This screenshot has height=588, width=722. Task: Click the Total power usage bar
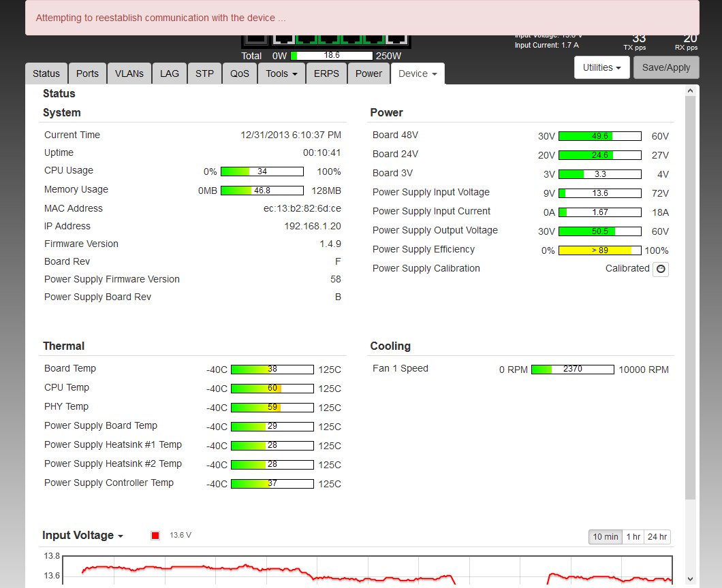(x=332, y=56)
